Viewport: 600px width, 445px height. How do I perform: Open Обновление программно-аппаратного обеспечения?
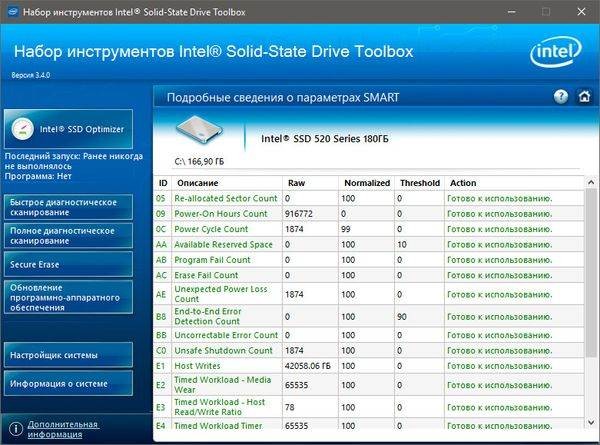pos(66,295)
